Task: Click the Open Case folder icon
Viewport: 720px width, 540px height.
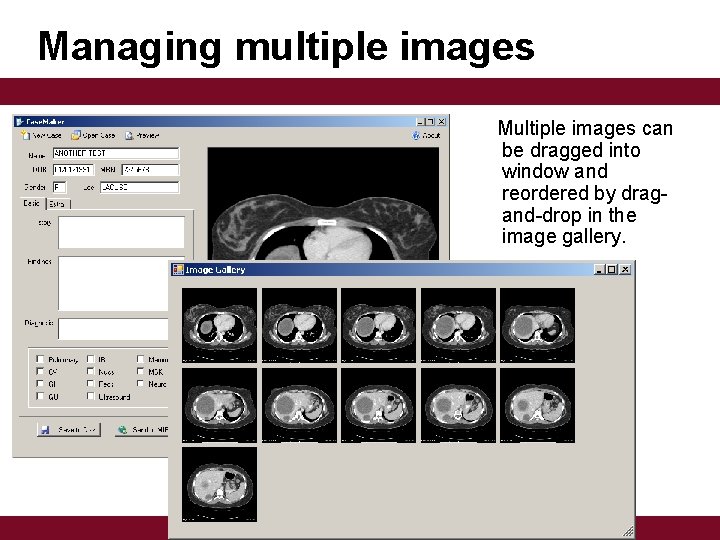Action: [76, 135]
